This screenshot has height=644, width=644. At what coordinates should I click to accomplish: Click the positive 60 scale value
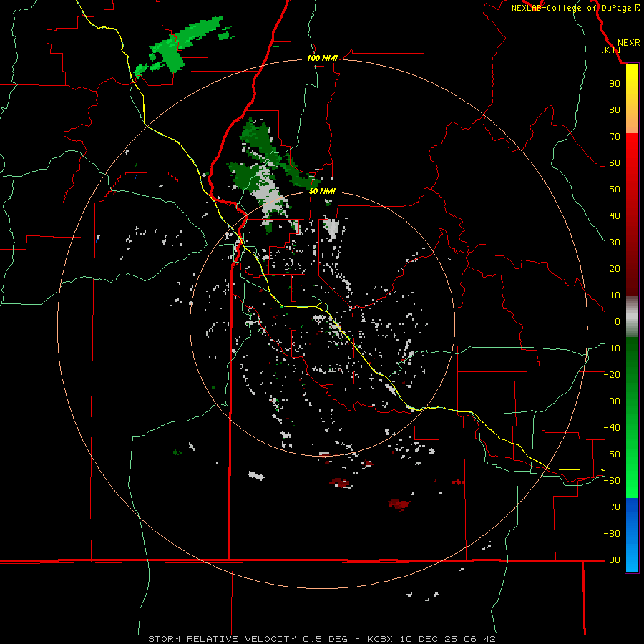click(x=615, y=163)
